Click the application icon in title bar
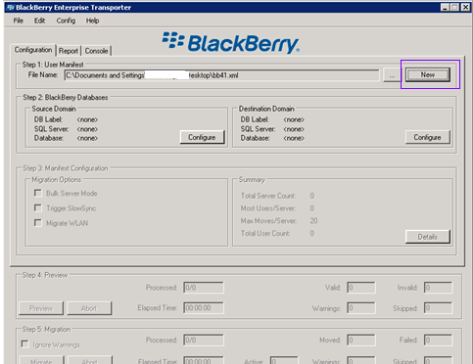 [x=10, y=7]
